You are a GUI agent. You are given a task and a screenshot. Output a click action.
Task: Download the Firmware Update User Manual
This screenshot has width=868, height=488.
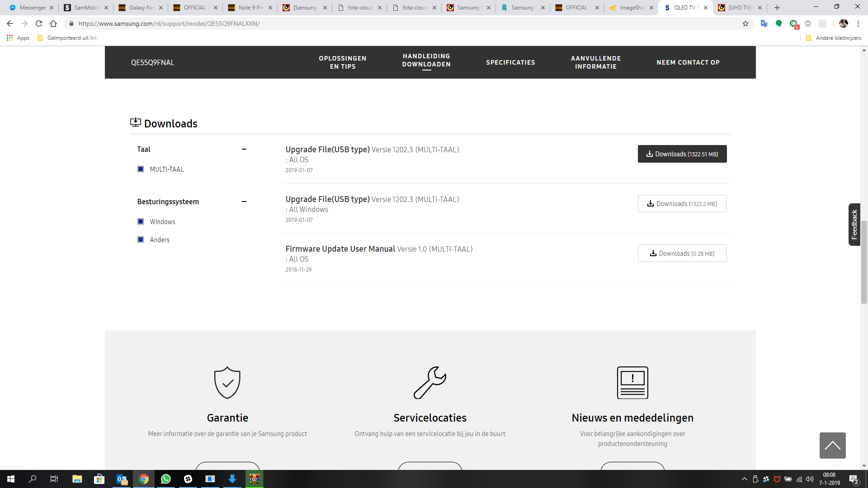pos(682,253)
